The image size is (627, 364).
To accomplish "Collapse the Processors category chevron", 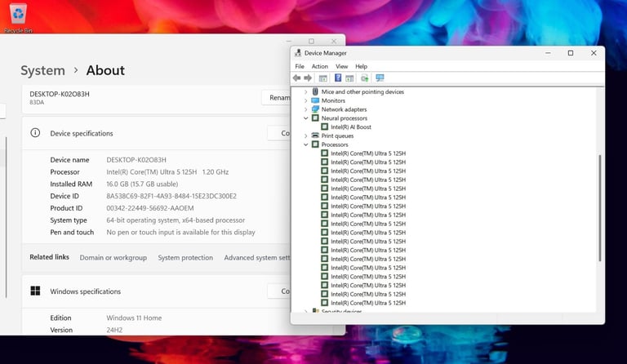I will [x=306, y=144].
